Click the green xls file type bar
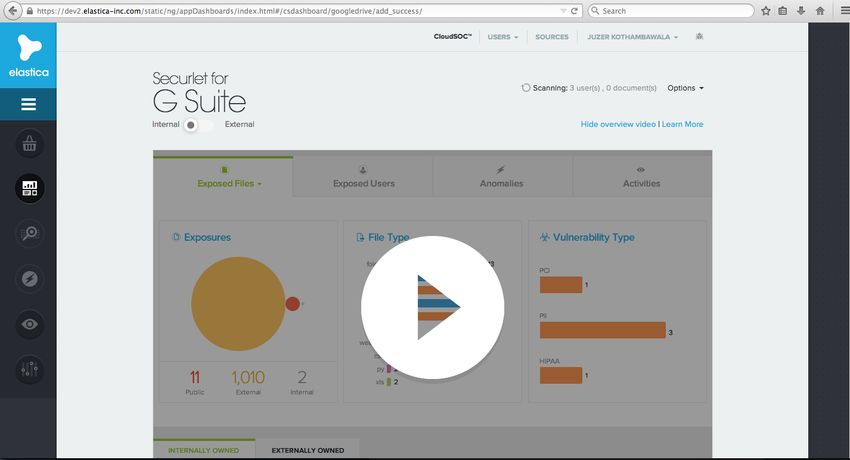This screenshot has width=850, height=460. (389, 382)
